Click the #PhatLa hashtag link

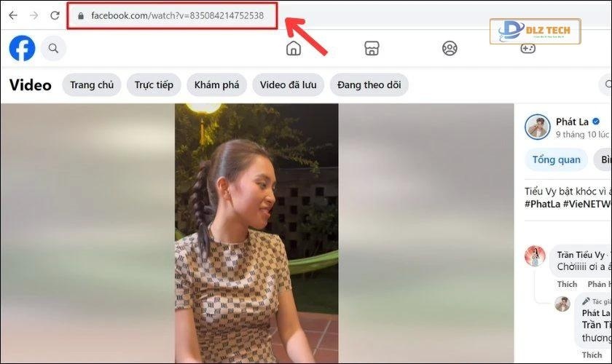(x=542, y=204)
